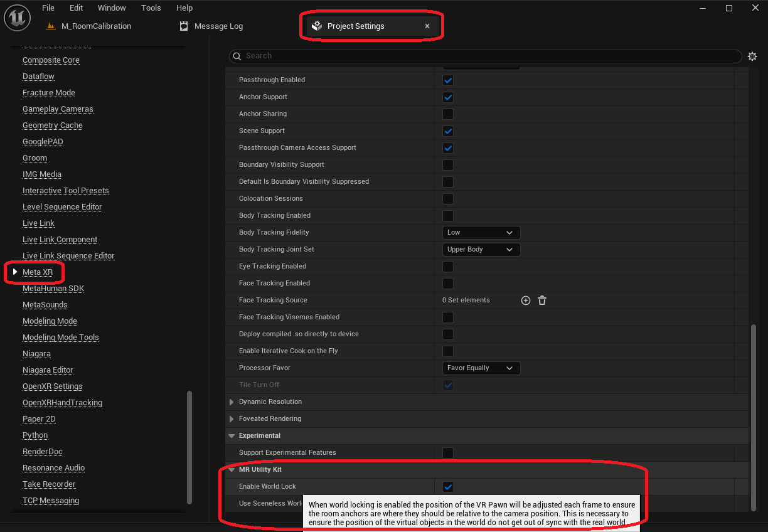Uncheck Enable World Lock
The width and height of the screenshot is (768, 532).
point(448,487)
